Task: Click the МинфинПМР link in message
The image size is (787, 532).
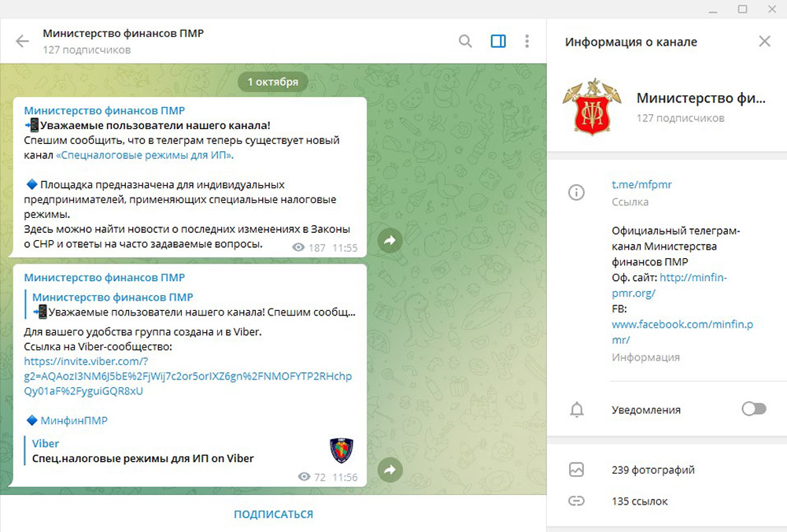Action: pos(74,420)
